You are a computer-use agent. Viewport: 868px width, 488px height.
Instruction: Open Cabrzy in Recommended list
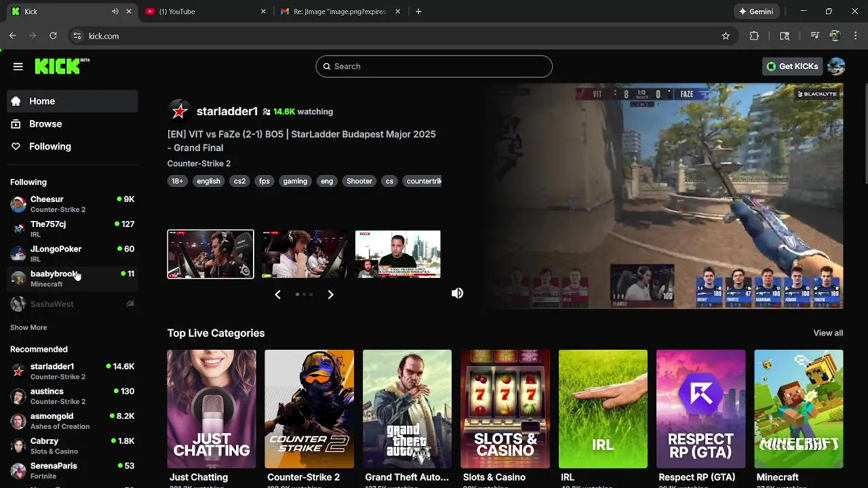click(x=73, y=446)
